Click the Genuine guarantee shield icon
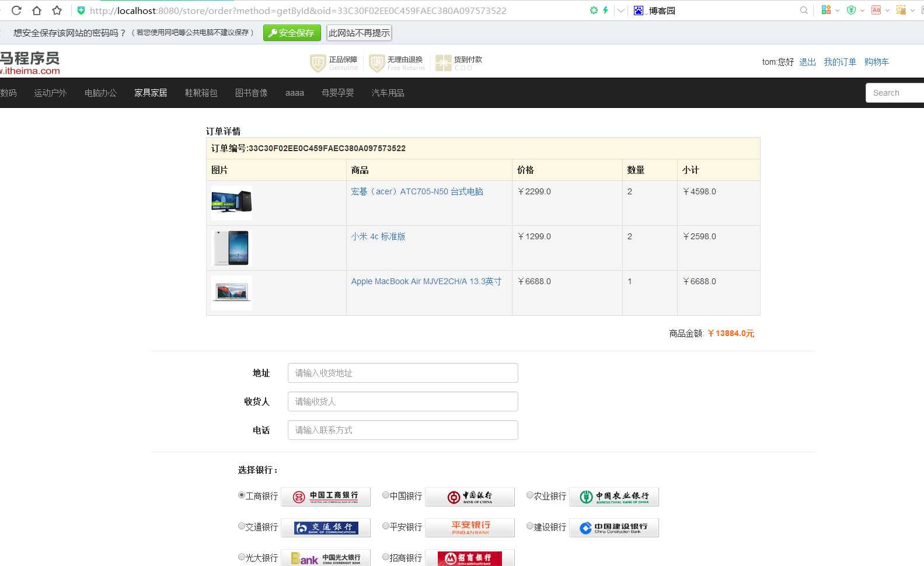This screenshot has height=566, width=924. (x=318, y=63)
